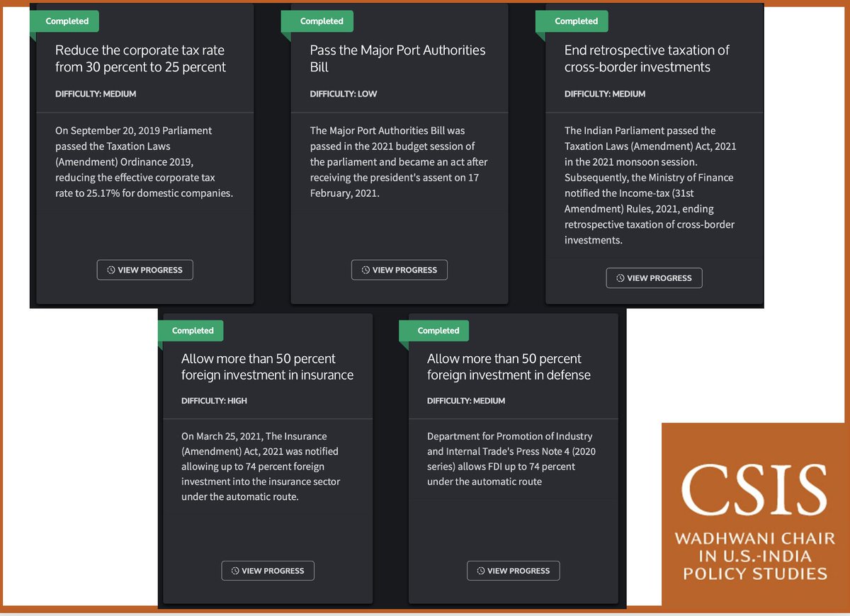Expand the DIFFICULTY: LOW label on the ports card
The height and width of the screenshot is (616, 850).
tap(344, 93)
